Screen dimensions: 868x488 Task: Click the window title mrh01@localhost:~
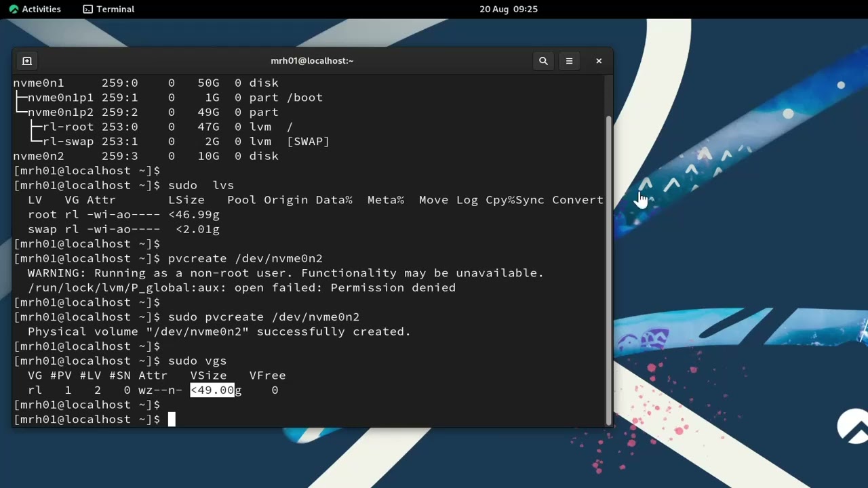pyautogui.click(x=312, y=61)
